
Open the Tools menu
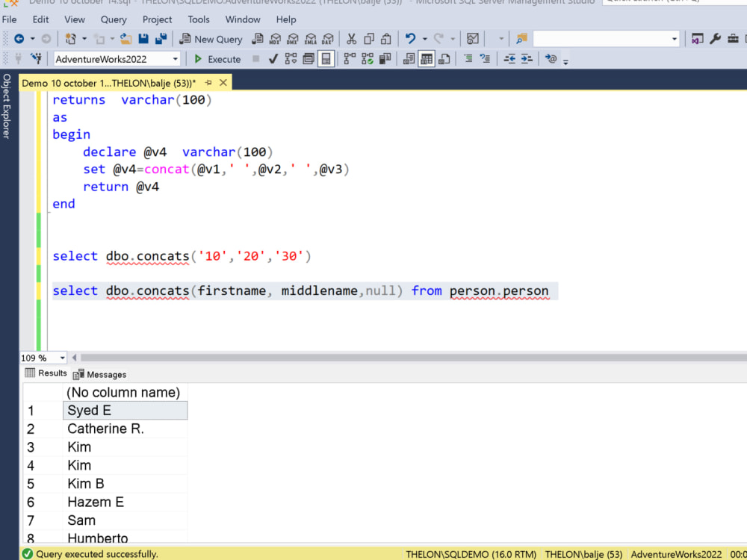199,19
